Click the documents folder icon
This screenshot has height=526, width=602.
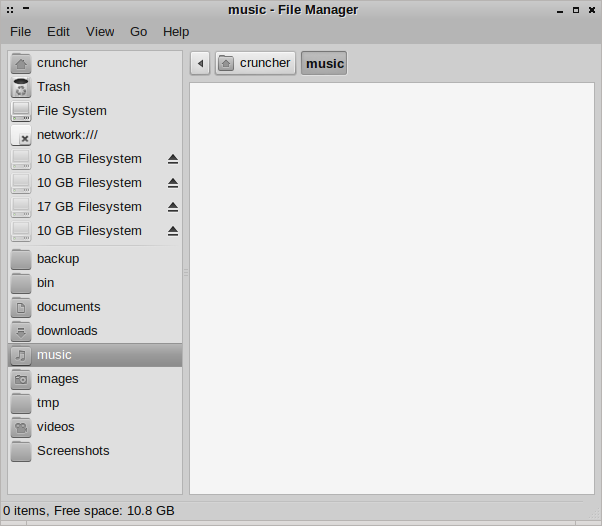click(x=21, y=307)
